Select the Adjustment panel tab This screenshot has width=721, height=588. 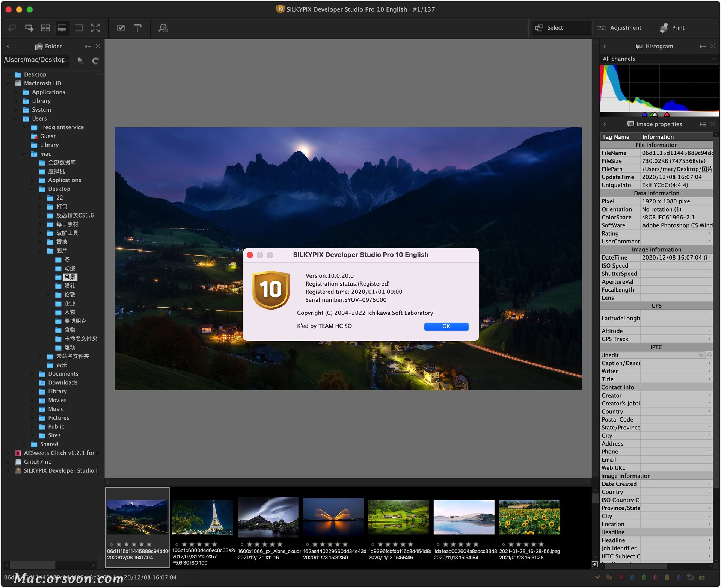click(621, 27)
